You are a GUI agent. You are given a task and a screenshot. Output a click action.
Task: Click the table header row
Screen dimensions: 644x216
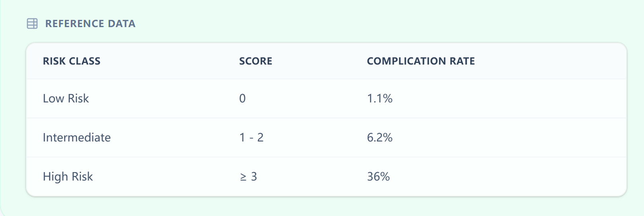[x=537, y=61]
